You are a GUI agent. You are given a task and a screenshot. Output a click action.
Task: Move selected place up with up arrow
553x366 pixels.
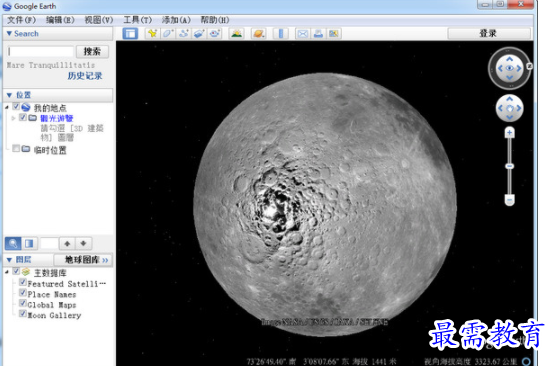67,243
